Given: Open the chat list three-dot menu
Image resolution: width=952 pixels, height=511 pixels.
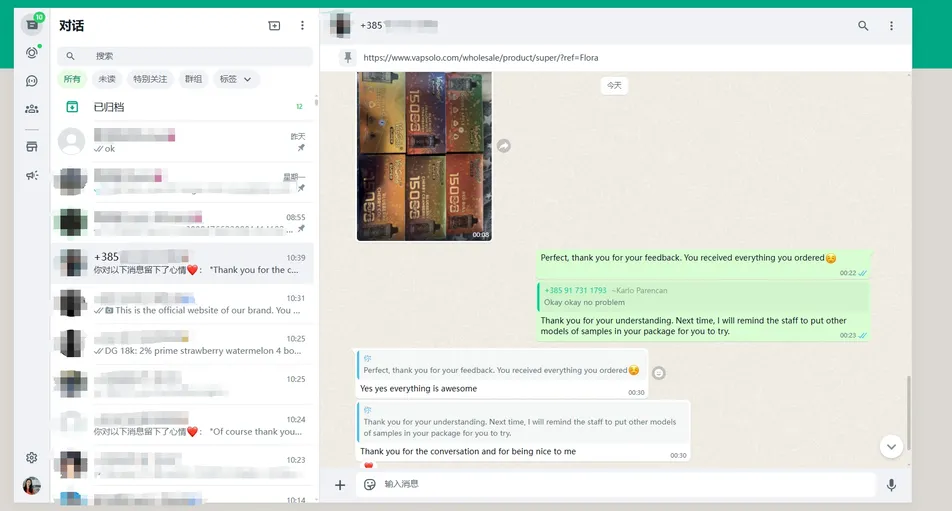Looking at the screenshot, I should pos(302,25).
